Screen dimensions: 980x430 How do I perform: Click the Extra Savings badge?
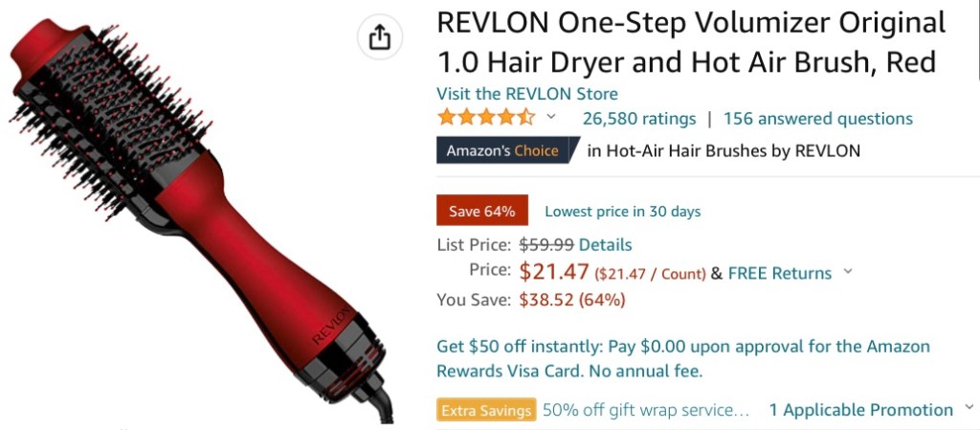pyautogui.click(x=486, y=410)
